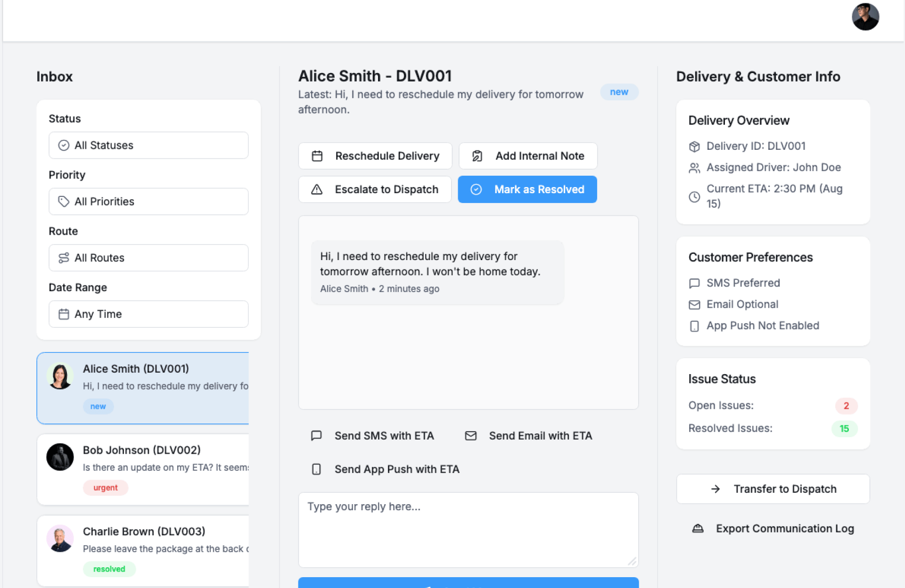Click the notepad icon on Add Internal Note
905x588 pixels.
[x=477, y=156]
